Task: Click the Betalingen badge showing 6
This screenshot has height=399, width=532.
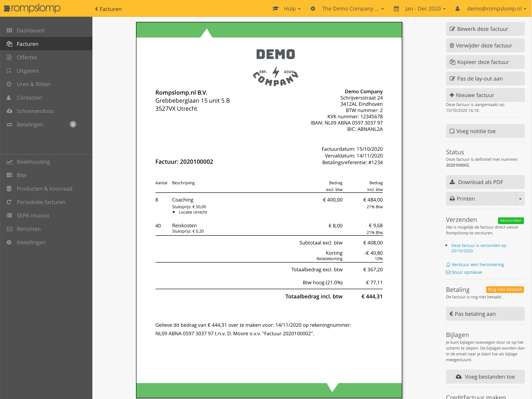Action: click(x=73, y=124)
